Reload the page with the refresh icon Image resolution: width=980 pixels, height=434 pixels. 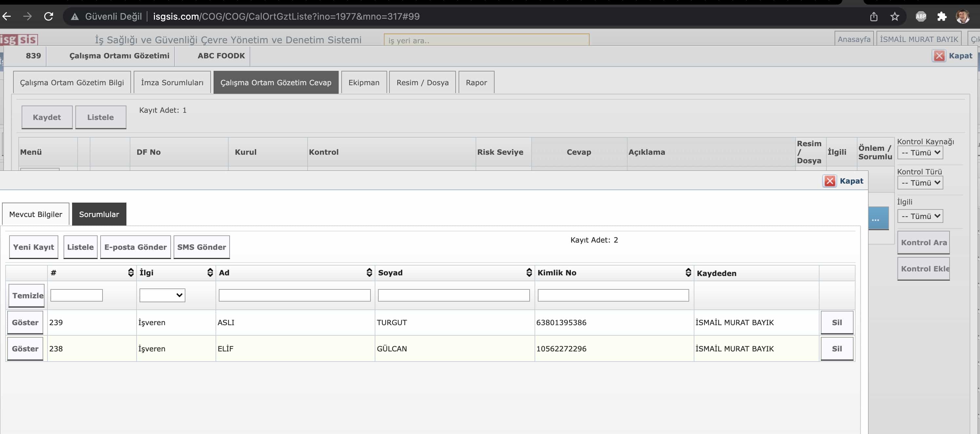[48, 16]
